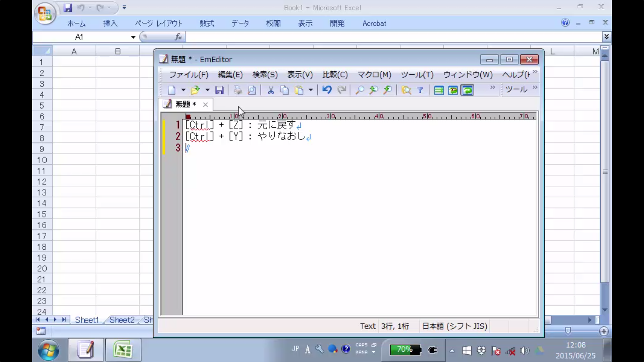Open the マクロ(M) menu
The width and height of the screenshot is (644, 362).
point(374,75)
